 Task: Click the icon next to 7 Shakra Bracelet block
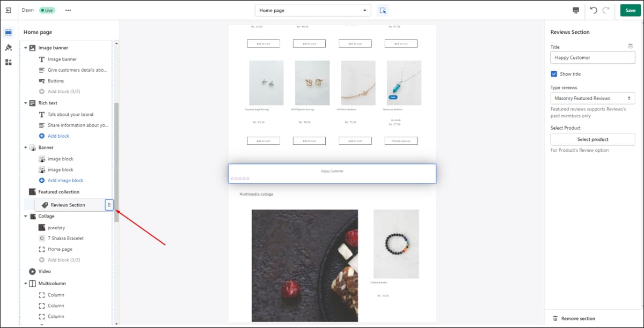(42, 238)
